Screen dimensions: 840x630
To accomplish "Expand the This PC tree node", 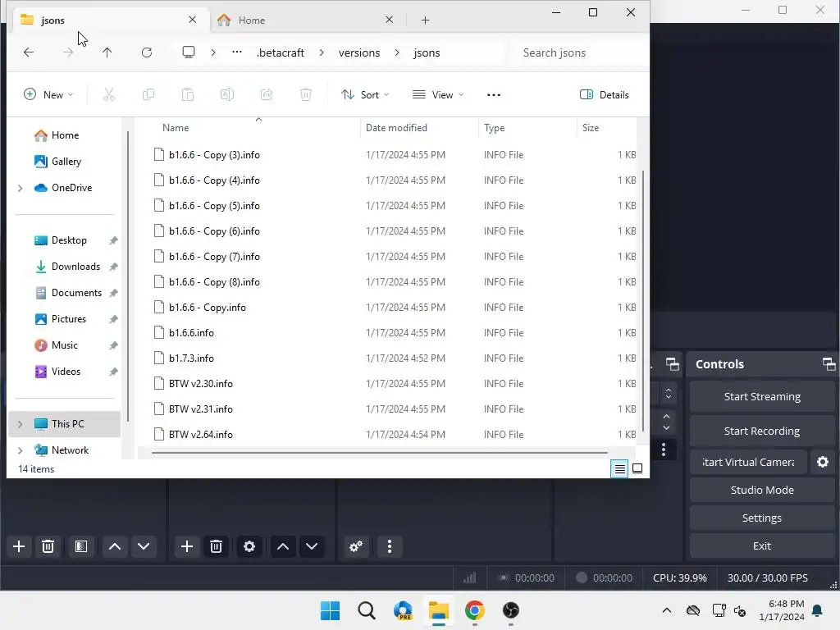I will point(21,424).
